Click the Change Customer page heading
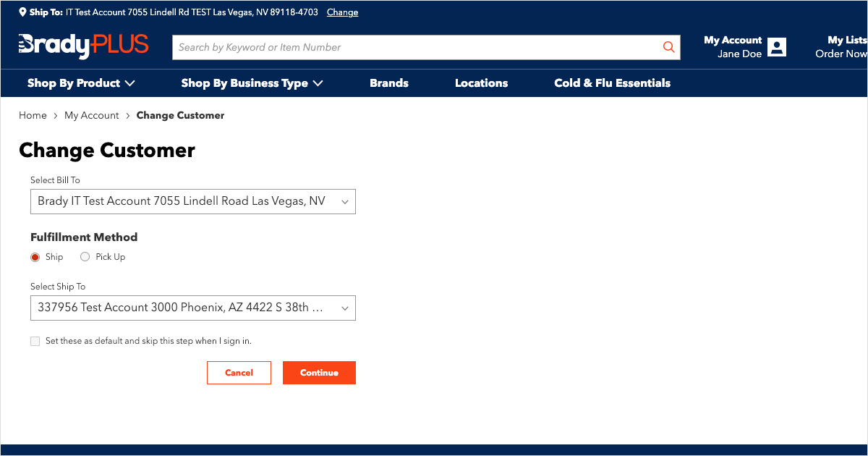868x456 pixels. pos(107,151)
